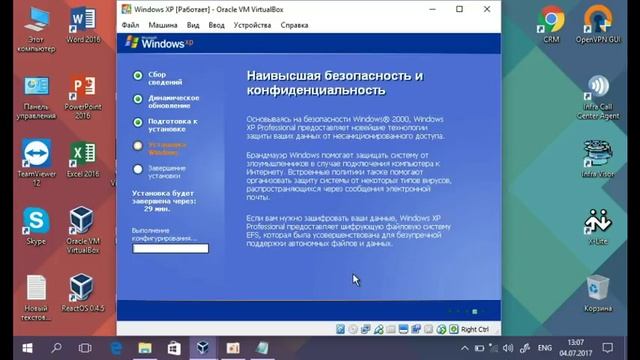Select the X-Lite desktop shortcut
Screen dimensions: 640x360
click(x=598, y=227)
